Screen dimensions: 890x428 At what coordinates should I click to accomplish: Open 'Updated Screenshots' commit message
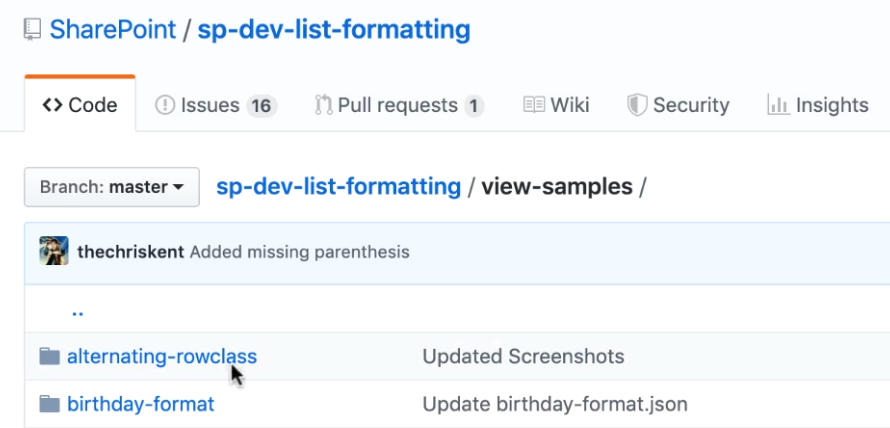[x=523, y=356]
